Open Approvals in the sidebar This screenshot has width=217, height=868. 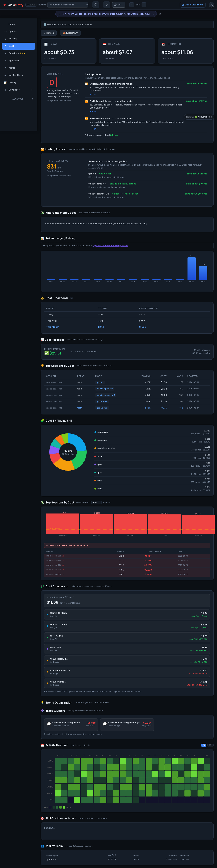[x=18, y=61]
